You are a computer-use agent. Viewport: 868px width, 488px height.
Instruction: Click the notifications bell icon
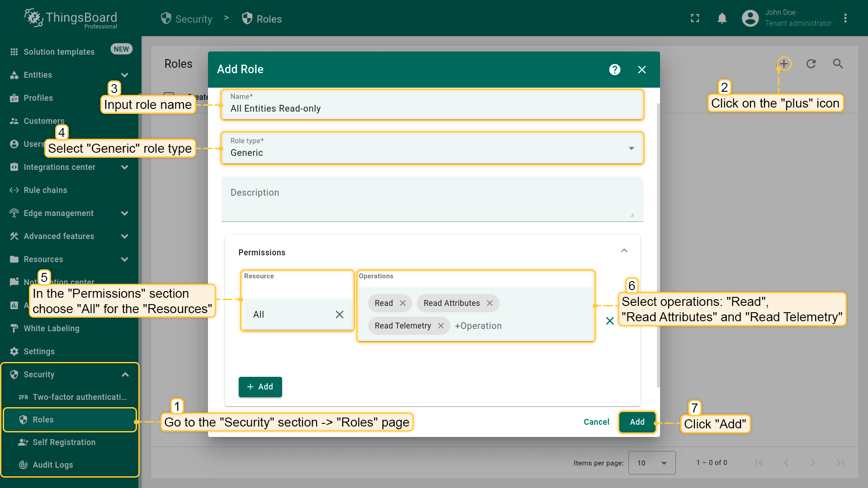point(722,18)
